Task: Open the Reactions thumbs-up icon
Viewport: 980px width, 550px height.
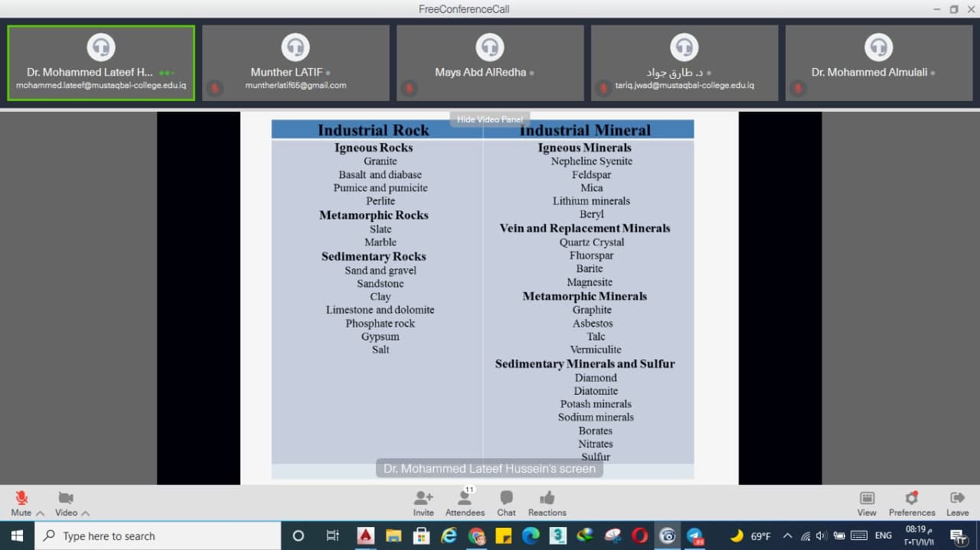Action: click(547, 498)
